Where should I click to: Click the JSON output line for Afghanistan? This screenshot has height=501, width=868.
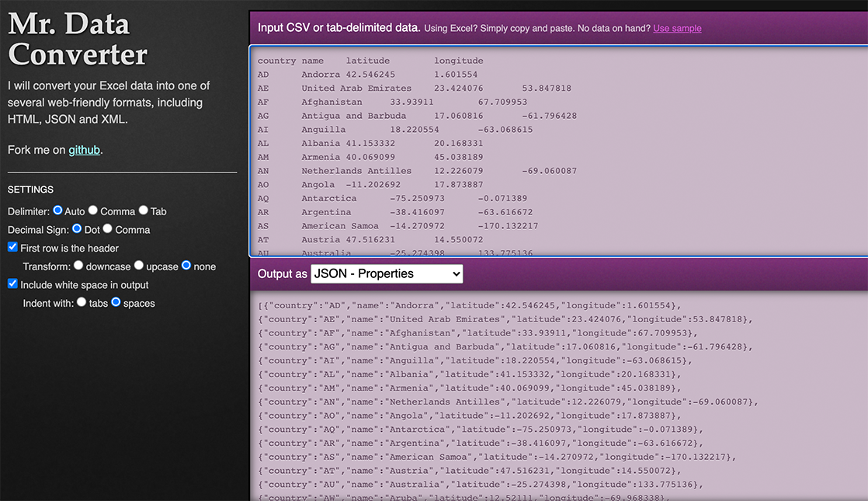pyautogui.click(x=477, y=333)
